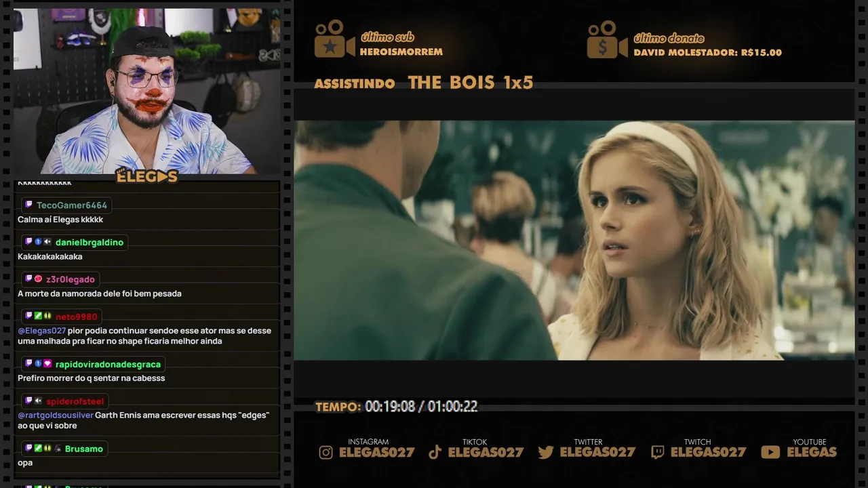Click the username rapidoviradonadesgraca

108,365
